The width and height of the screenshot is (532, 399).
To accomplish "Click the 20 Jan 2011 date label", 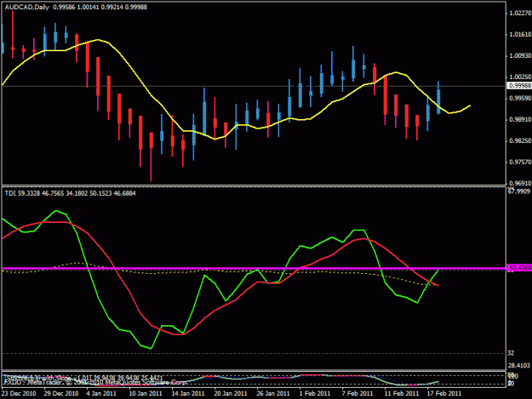I will click(x=231, y=394).
